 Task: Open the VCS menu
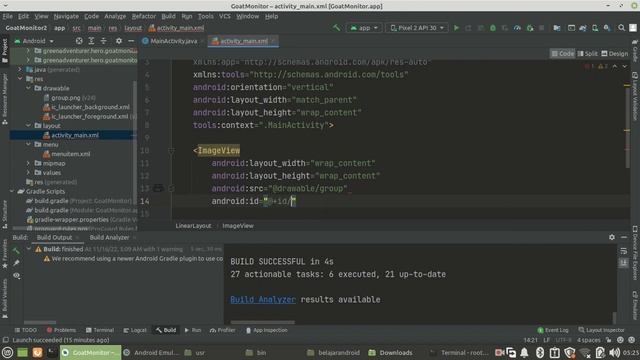tap(224, 16)
